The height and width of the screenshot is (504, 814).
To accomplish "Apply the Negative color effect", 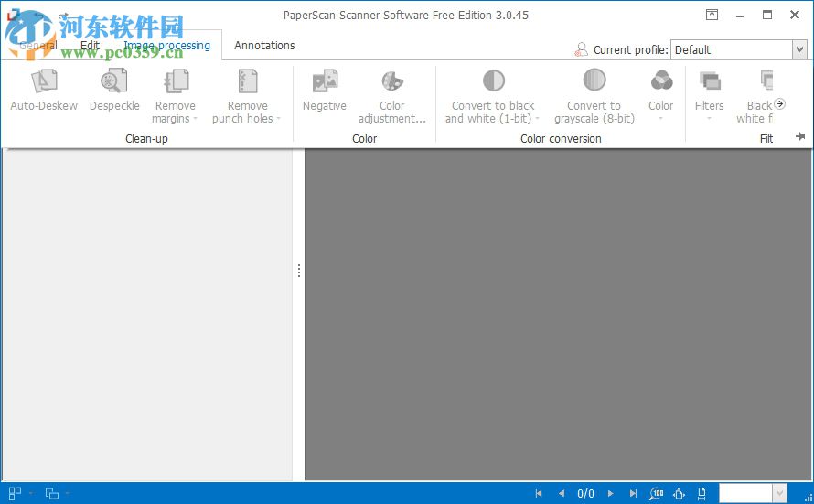I will tap(325, 91).
